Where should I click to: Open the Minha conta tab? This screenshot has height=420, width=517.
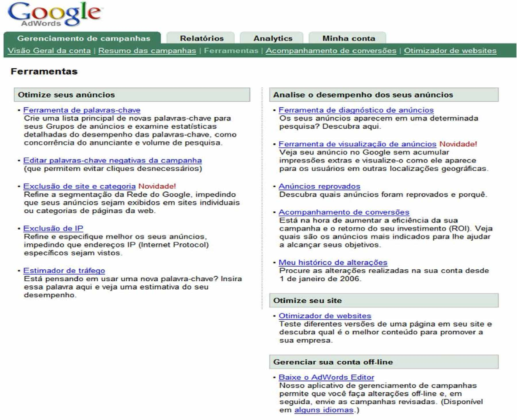pyautogui.click(x=348, y=38)
